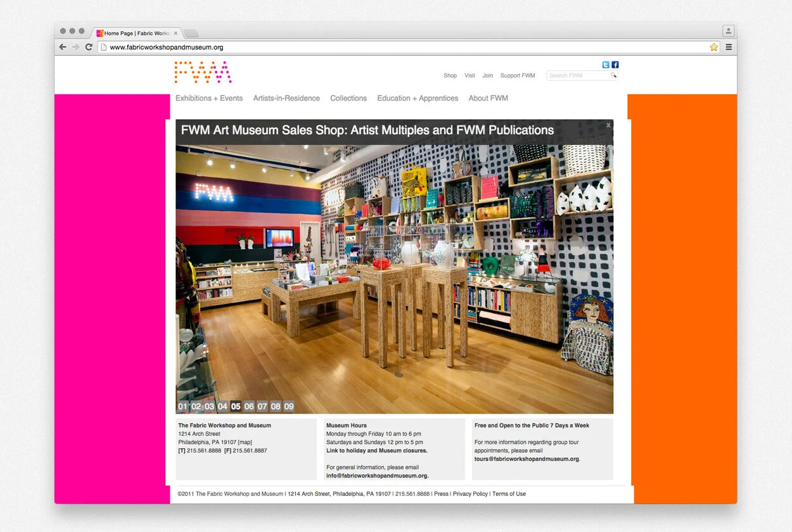
Task: Click the 1214 Arch Street address line
Action: (199, 434)
